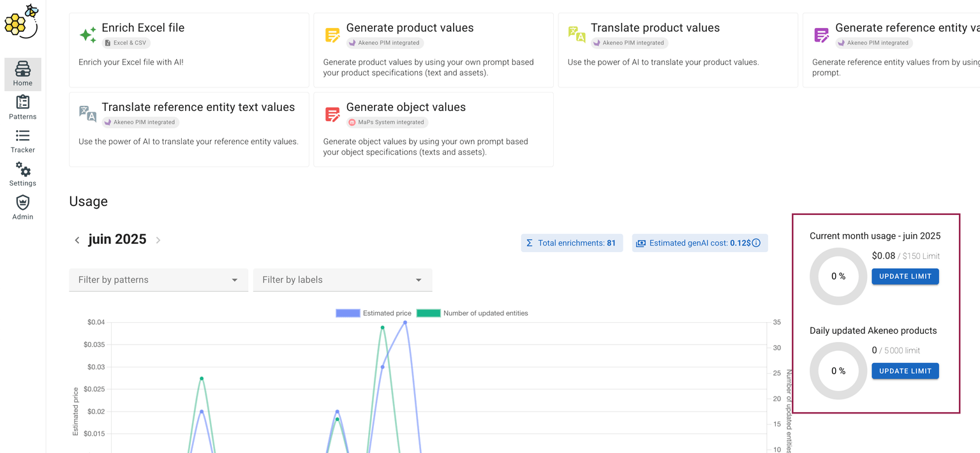The height and width of the screenshot is (453, 980).
Task: Update limit for daily Akeneo products
Action: pos(905,371)
